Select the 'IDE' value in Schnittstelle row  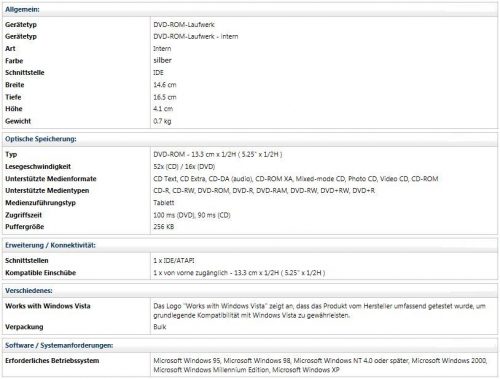click(x=158, y=73)
